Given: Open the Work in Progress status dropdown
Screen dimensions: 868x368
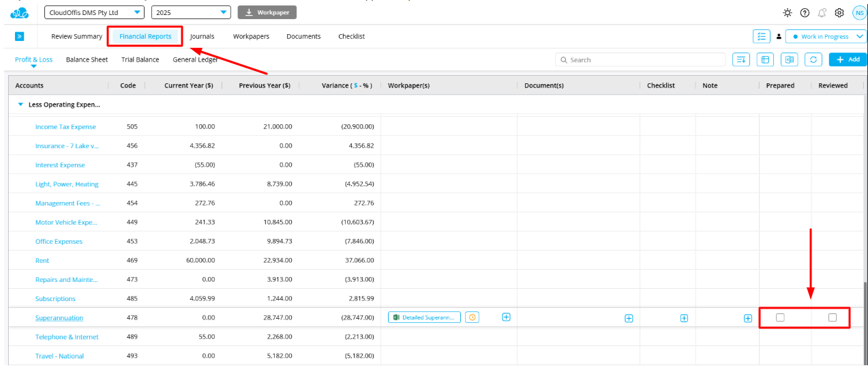Looking at the screenshot, I should pos(825,37).
